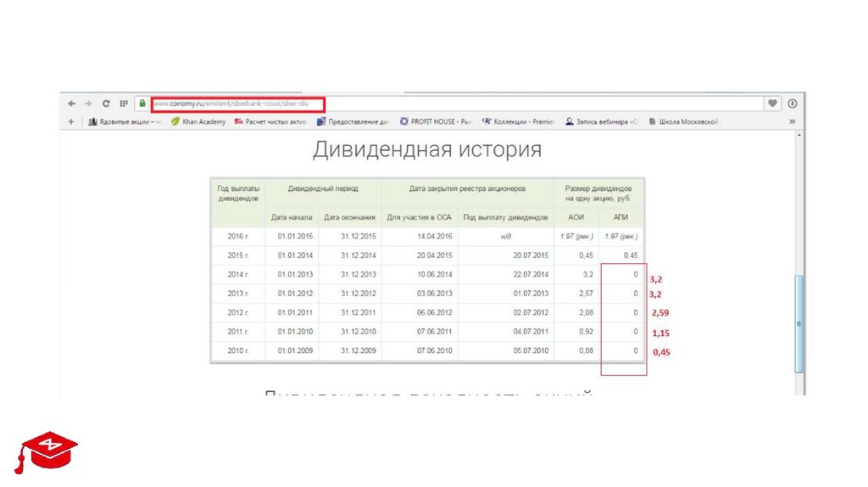Click the browser back arrow

coord(72,104)
